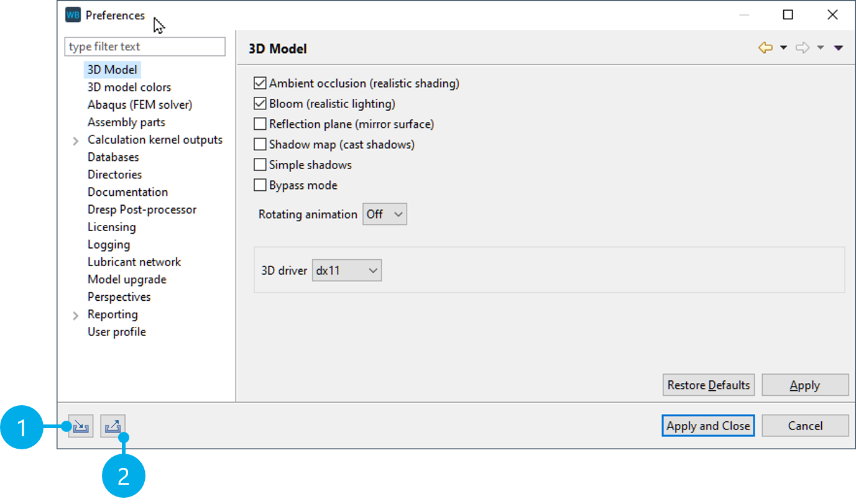Screen dimensions: 856x504
Task: Uncheck Ambient occlusion (realistic shading)
Action: point(260,83)
